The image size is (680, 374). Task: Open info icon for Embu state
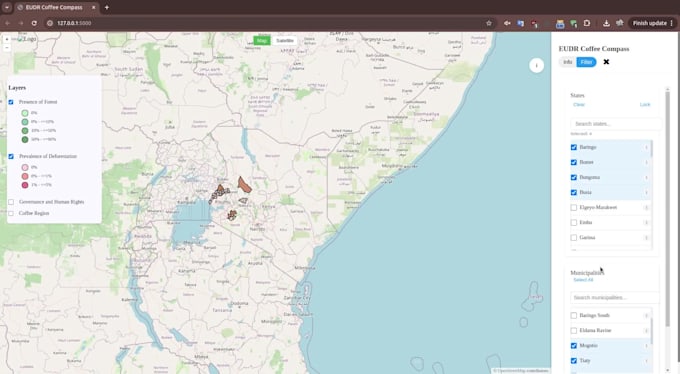(646, 223)
